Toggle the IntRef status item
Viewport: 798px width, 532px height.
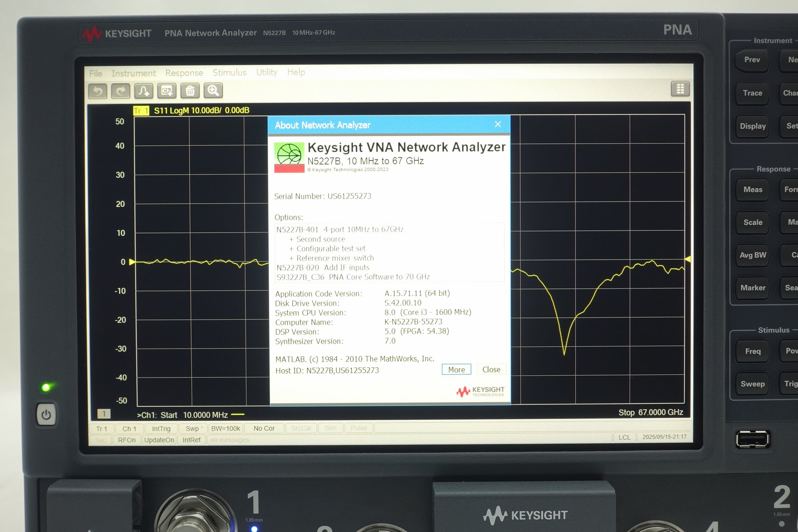pos(191,440)
